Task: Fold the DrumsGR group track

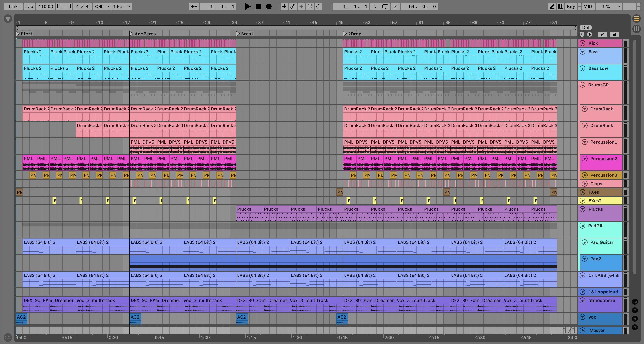Action: [582, 85]
